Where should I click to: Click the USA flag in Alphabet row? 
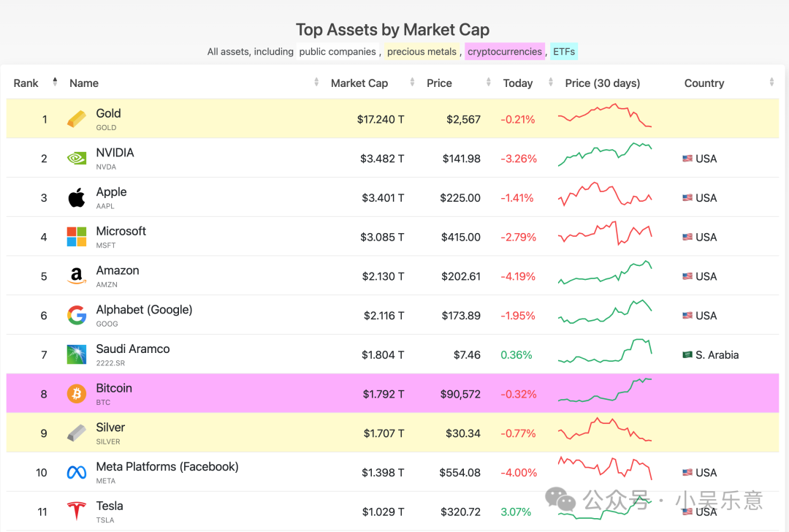pos(687,316)
